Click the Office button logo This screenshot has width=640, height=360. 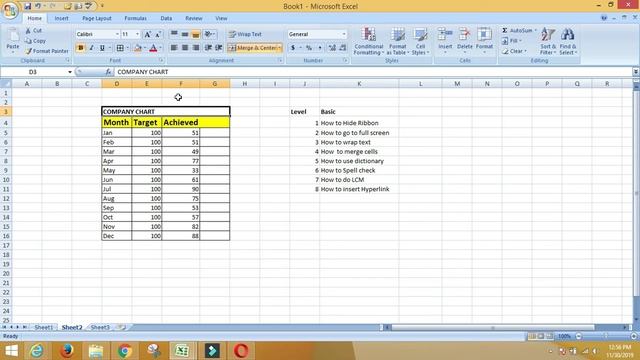pos(10,10)
